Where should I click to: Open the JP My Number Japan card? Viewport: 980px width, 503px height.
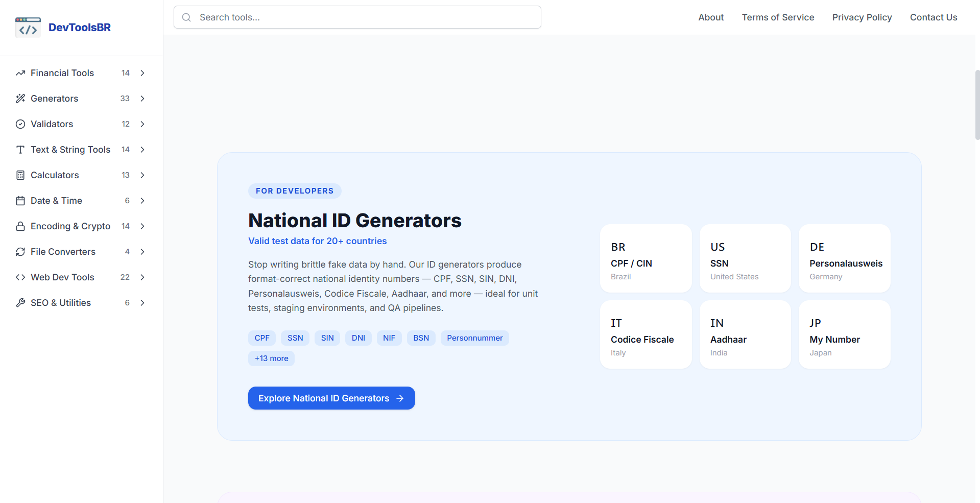click(845, 334)
